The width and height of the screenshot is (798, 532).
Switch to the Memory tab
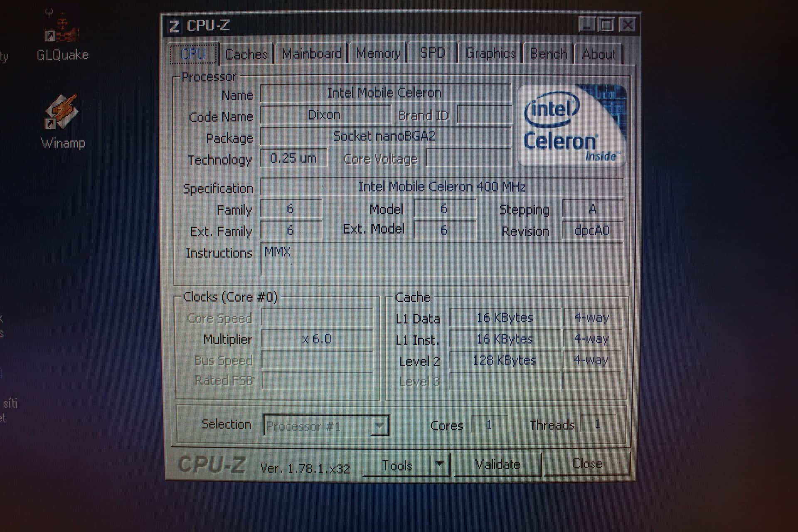(378, 53)
